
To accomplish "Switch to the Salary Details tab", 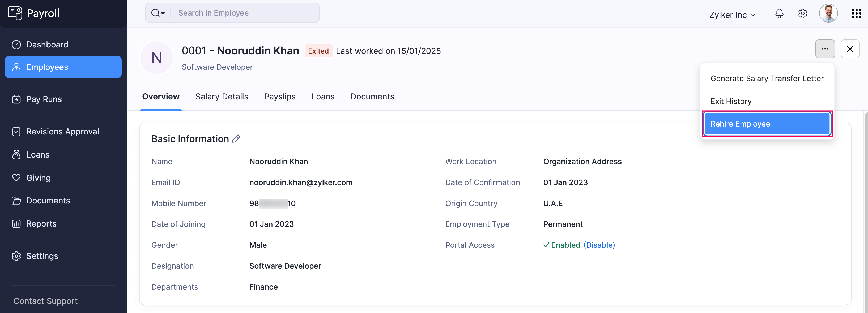I will [x=222, y=97].
